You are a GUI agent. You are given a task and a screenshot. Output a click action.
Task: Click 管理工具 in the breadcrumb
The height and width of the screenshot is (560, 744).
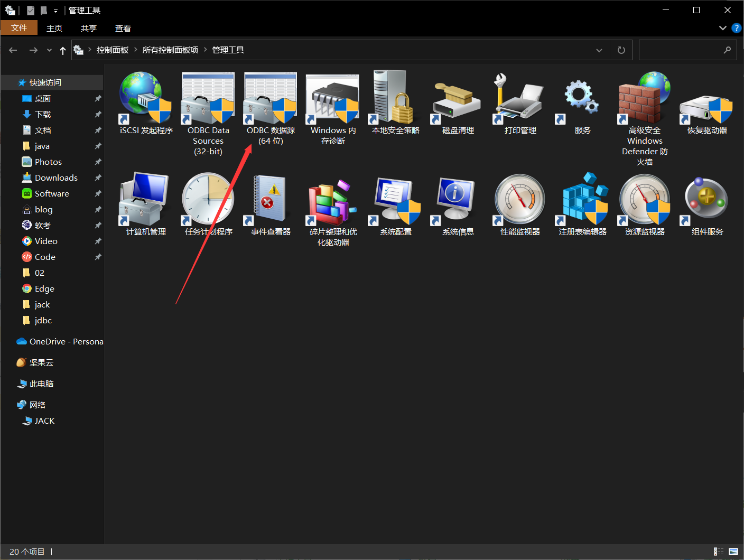tap(228, 50)
